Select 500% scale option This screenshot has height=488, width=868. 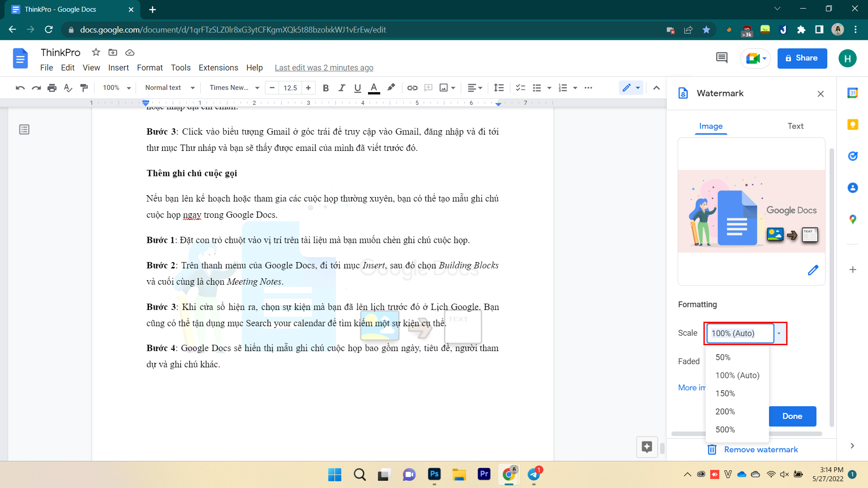click(x=737, y=430)
